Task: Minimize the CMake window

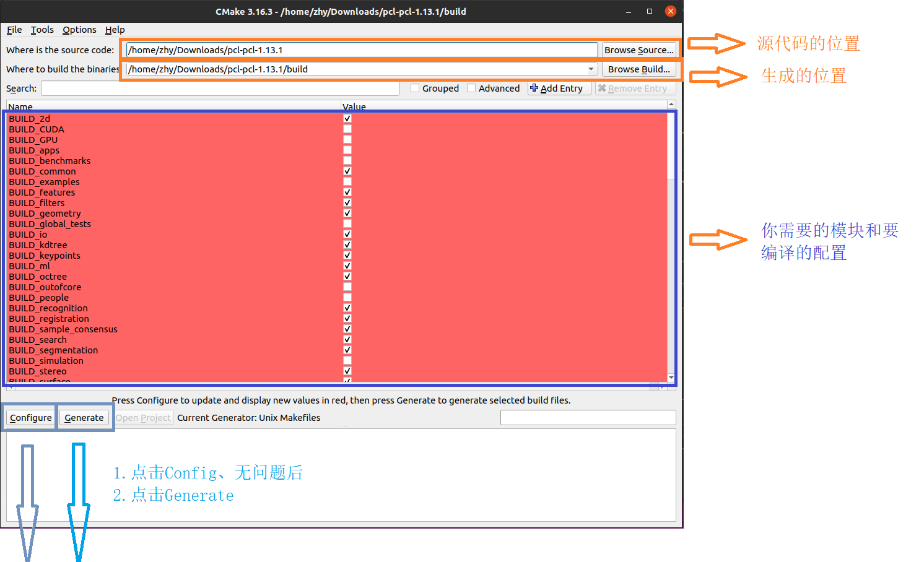Action: point(629,11)
